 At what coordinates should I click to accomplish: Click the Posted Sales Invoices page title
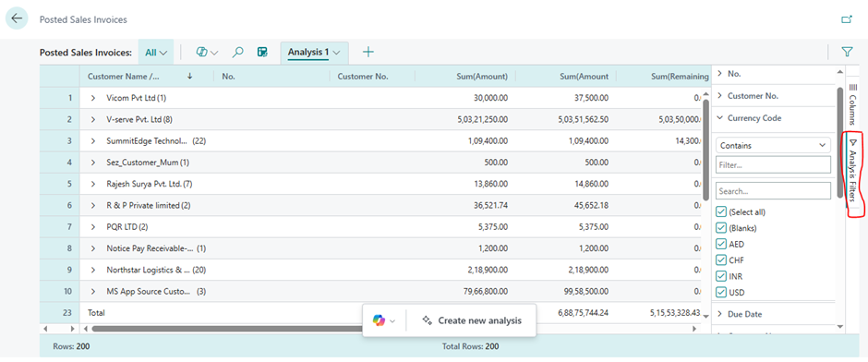83,19
